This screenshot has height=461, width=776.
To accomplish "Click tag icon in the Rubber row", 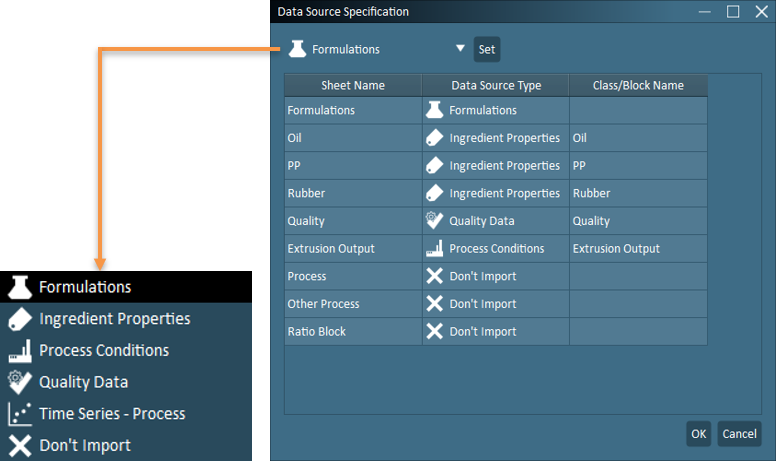I will (435, 193).
